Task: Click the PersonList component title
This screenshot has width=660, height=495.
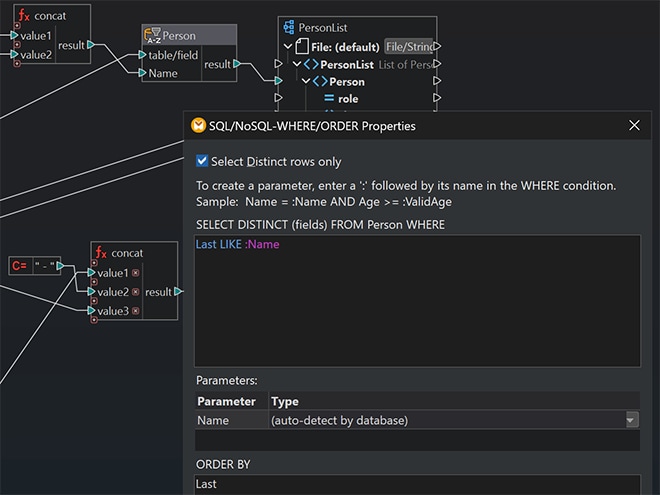Action: (x=323, y=28)
